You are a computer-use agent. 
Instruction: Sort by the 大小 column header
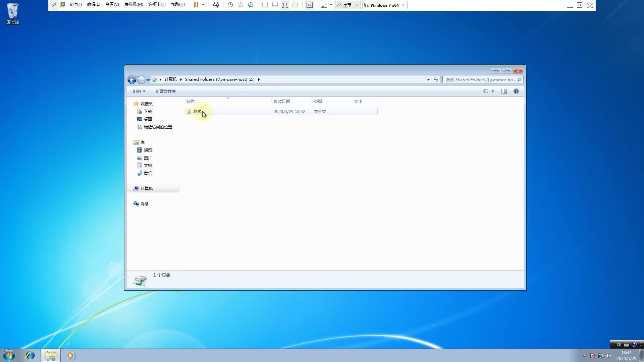[365, 101]
